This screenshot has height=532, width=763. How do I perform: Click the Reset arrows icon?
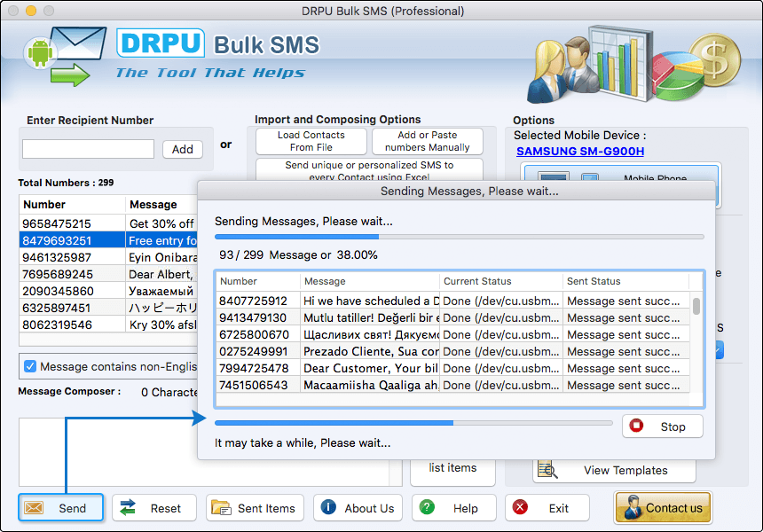pos(128,508)
